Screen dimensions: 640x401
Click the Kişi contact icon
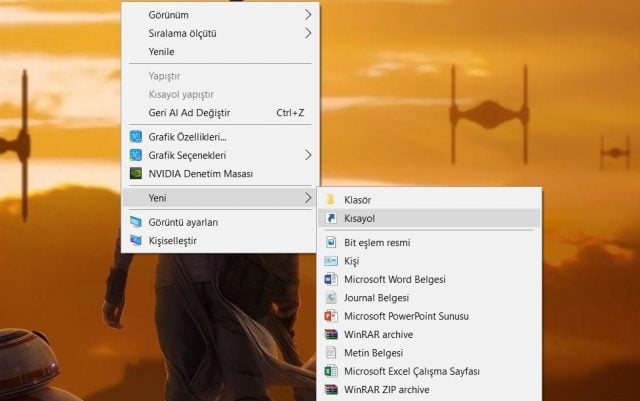coord(331,261)
